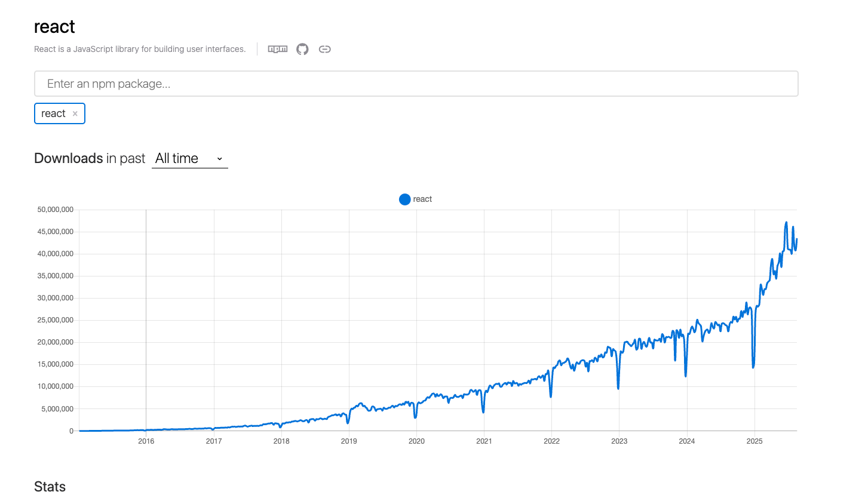Click the 'Downloads' heading word
Screen dimensions: 868x504
point(69,158)
